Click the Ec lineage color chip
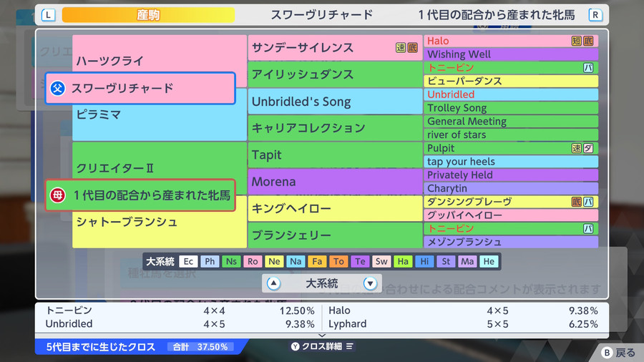Image resolution: width=644 pixels, height=362 pixels. [188, 261]
